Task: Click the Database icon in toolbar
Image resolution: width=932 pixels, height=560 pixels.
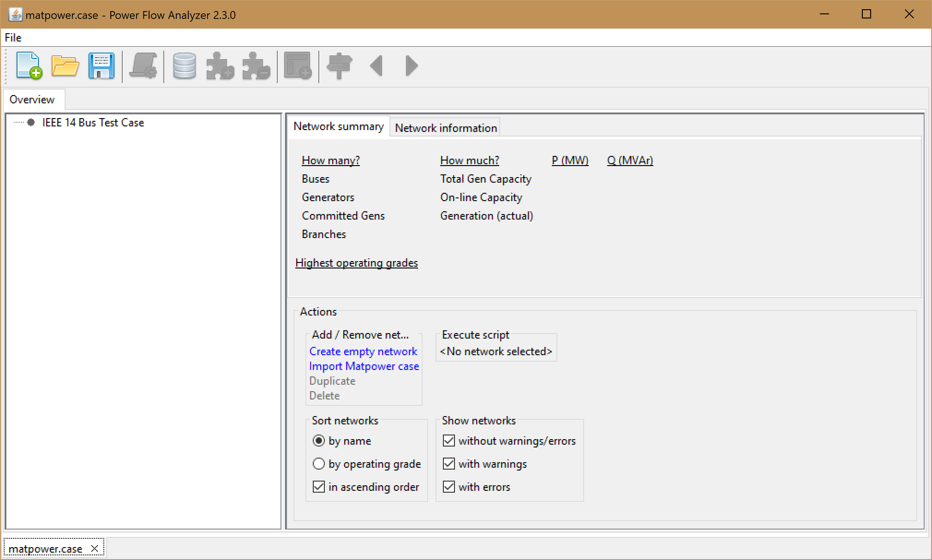Action: coord(185,66)
